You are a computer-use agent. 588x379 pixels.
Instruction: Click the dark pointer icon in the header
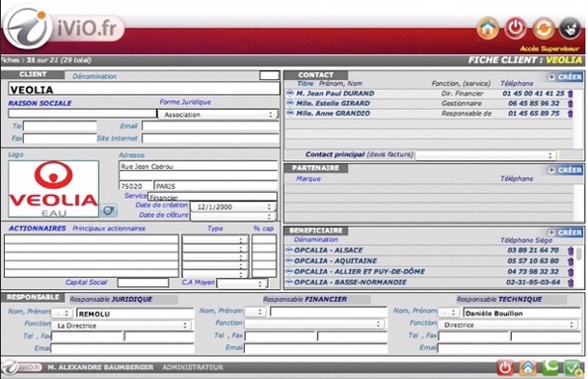click(x=570, y=28)
